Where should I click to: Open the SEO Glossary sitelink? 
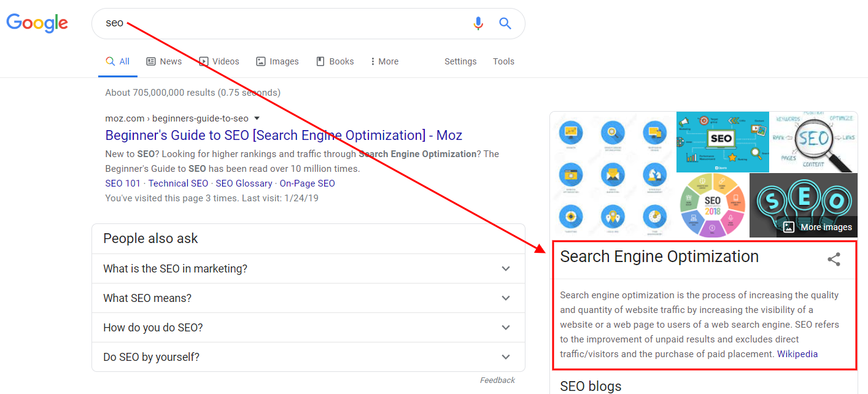tap(244, 183)
